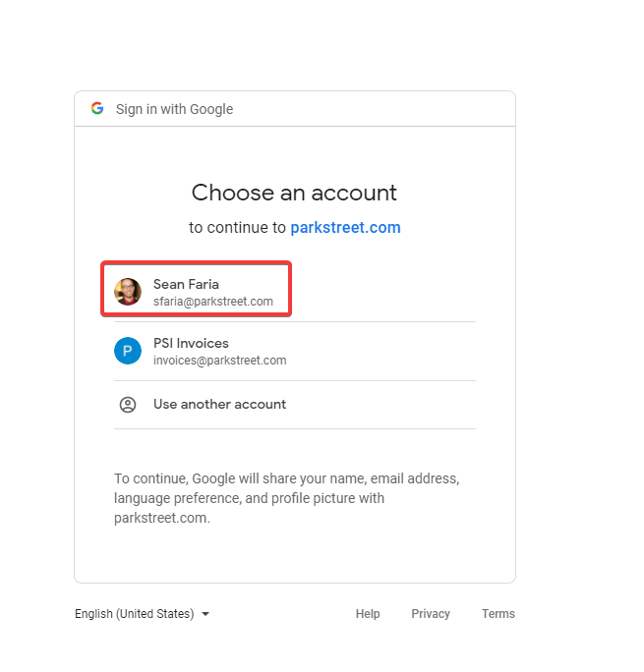This screenshot has height=672, width=644.
Task: Click the Sign in with Google header text
Action: (174, 109)
